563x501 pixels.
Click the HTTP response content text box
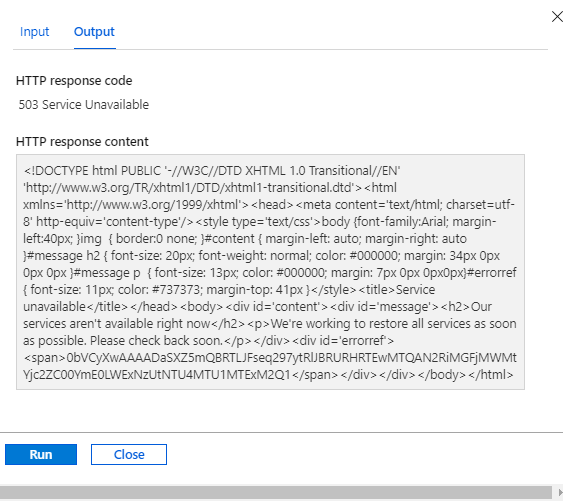[x=270, y=272]
